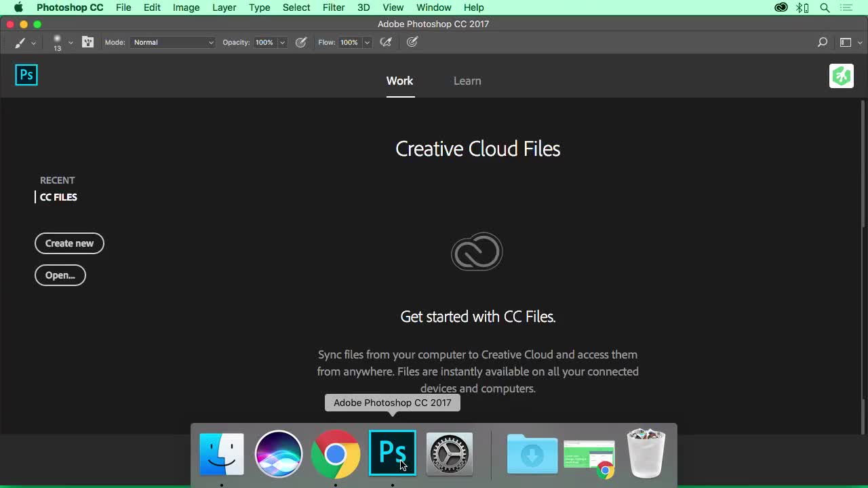Viewport: 868px width, 488px height.
Task: Open the Edit menu
Action: tap(152, 7)
